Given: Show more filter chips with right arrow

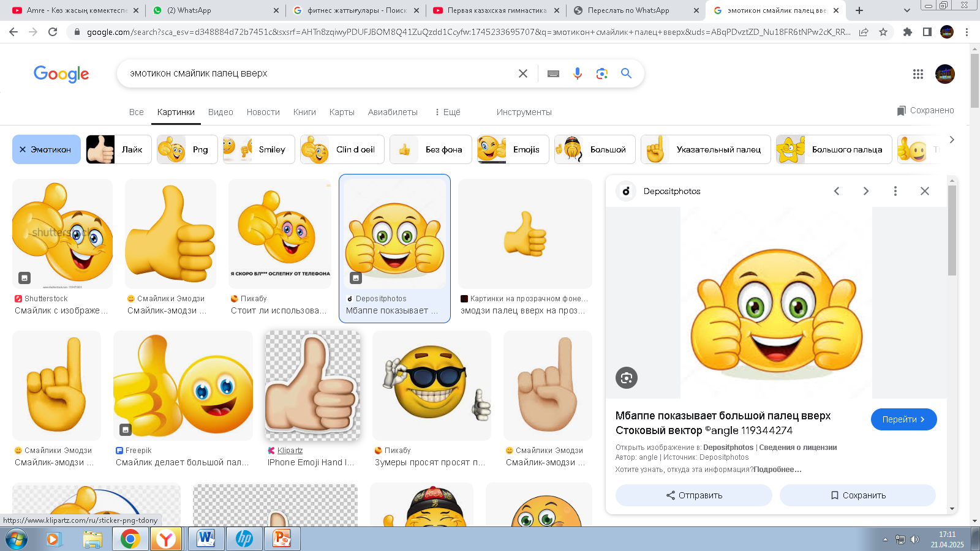Looking at the screenshot, I should tap(951, 140).
